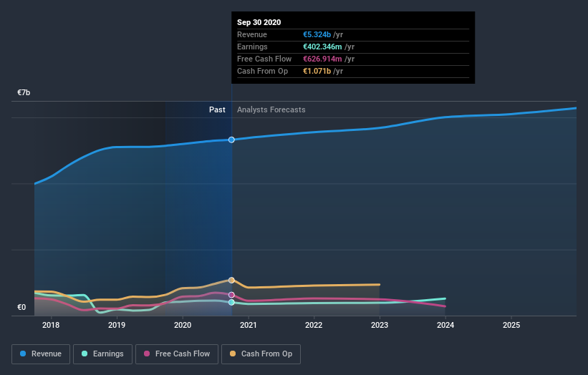This screenshot has height=375, width=588.
Task: Toggle the Earnings legend button
Action: (x=102, y=354)
